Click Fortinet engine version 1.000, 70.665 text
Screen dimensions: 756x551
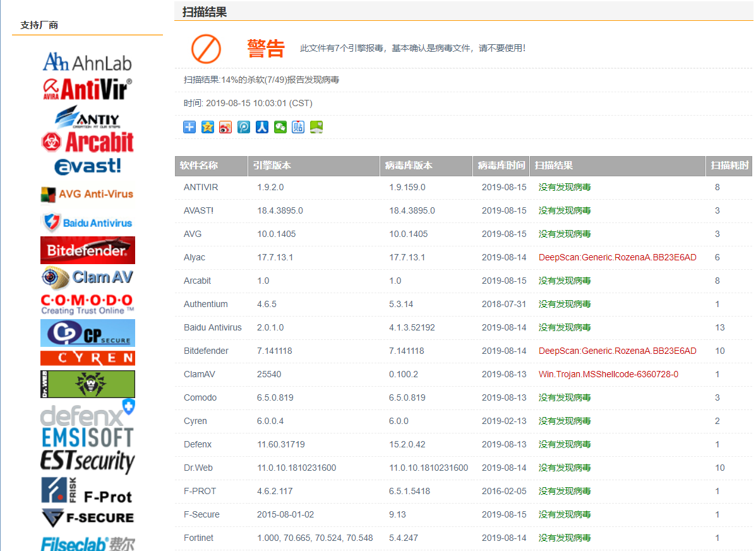pos(315,538)
